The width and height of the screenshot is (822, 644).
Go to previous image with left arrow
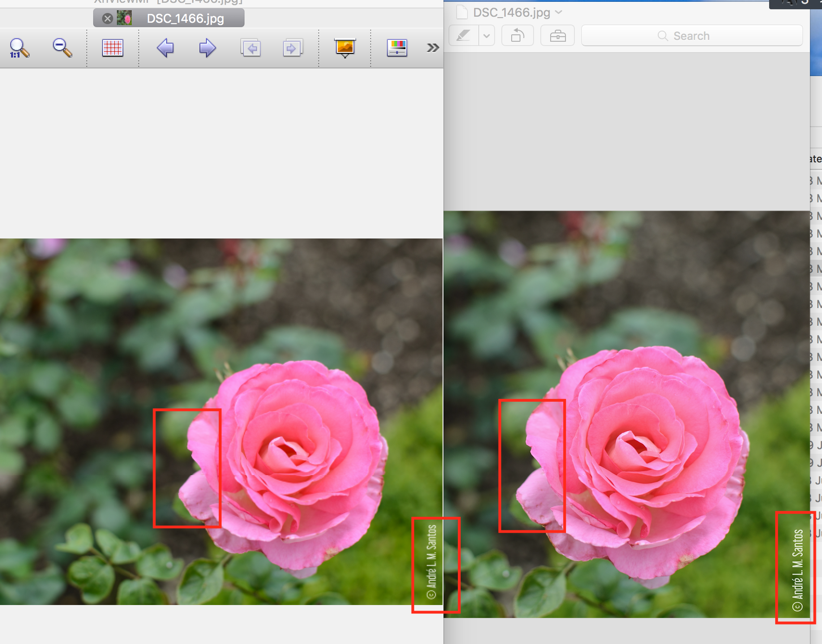coord(165,48)
